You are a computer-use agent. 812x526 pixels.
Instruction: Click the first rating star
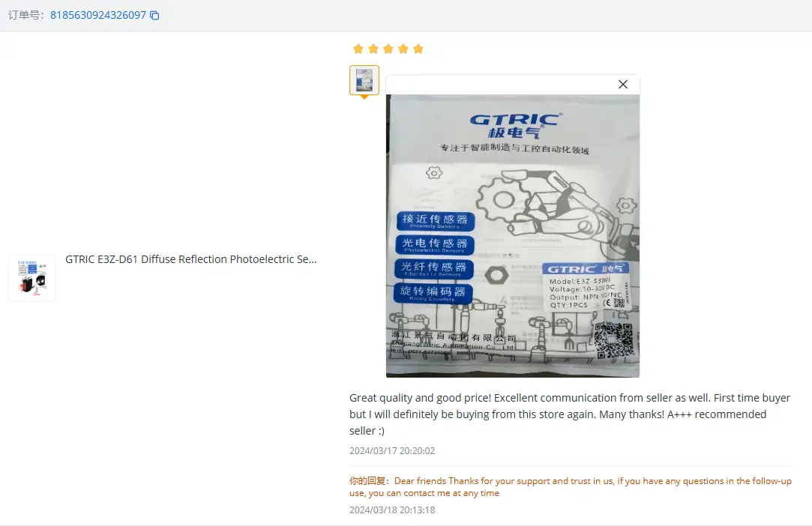tap(358, 49)
